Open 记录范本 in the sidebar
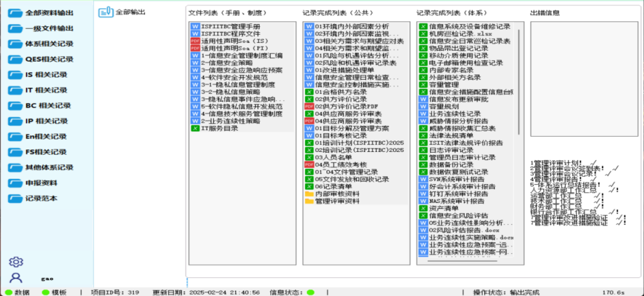The width and height of the screenshot is (644, 296). [x=40, y=198]
